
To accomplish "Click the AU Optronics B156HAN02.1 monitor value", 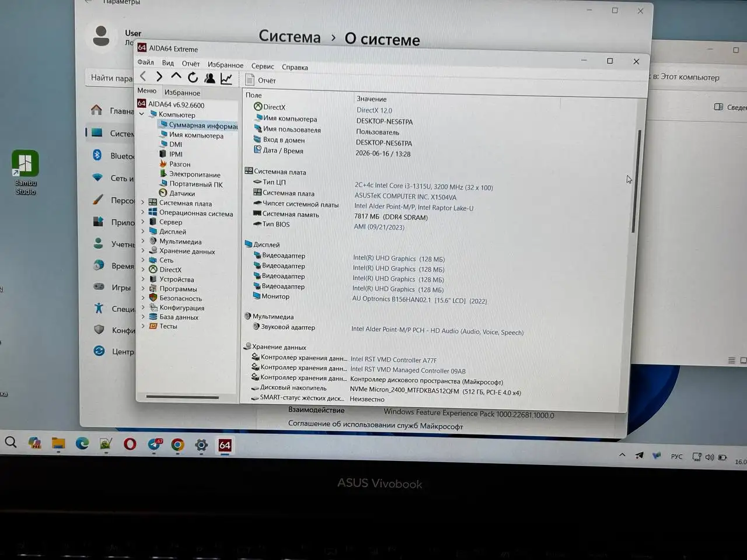I will click(419, 300).
